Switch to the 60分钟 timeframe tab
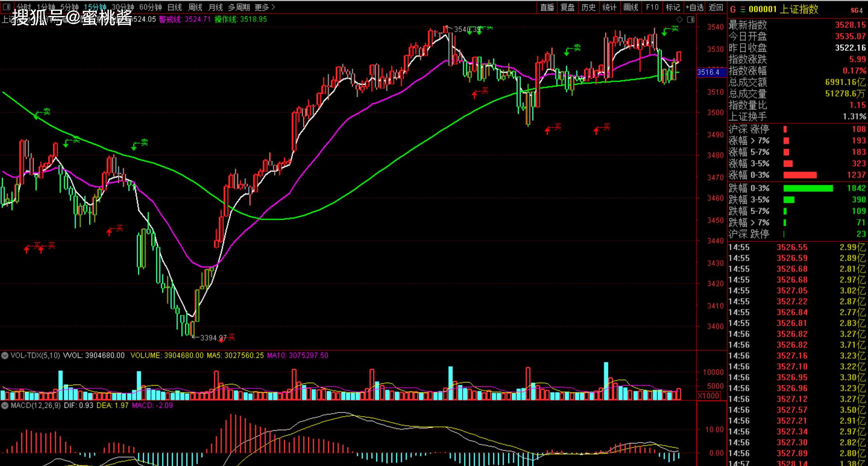This screenshot has width=868, height=466. coord(150,7)
